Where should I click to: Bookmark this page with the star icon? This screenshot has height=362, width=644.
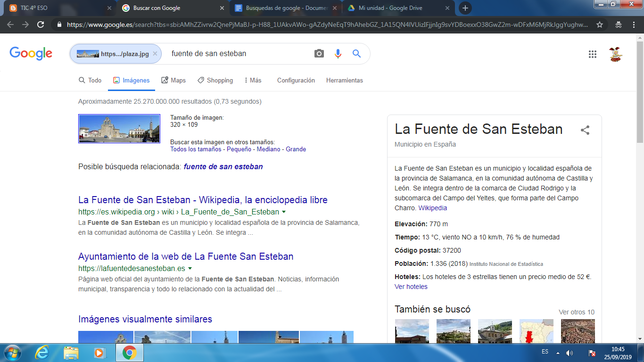(x=600, y=25)
